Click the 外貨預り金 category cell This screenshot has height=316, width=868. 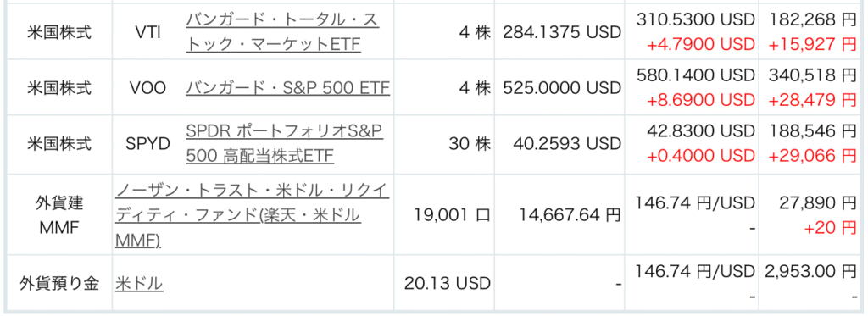pos(58,284)
